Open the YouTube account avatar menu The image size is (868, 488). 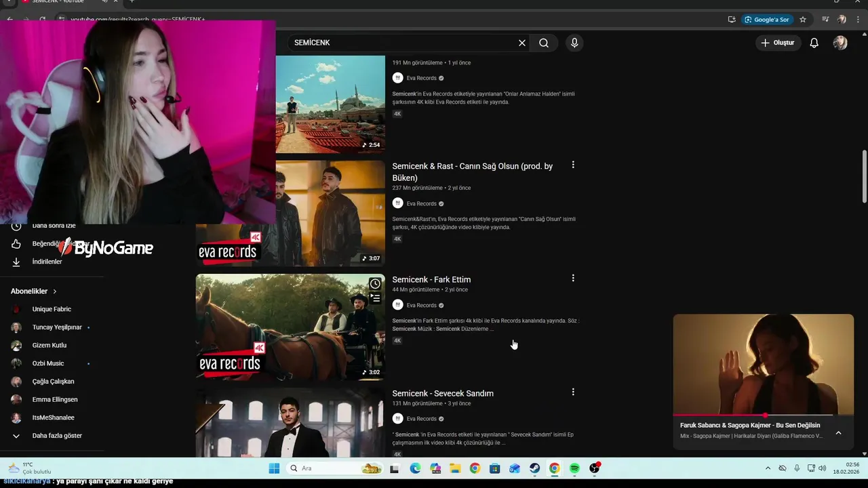840,43
